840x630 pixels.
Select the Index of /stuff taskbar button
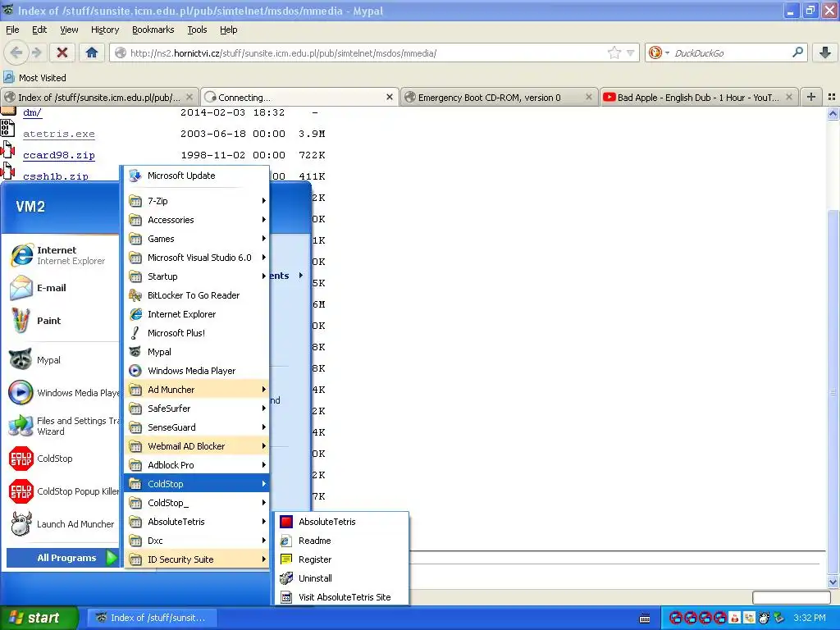(153, 618)
